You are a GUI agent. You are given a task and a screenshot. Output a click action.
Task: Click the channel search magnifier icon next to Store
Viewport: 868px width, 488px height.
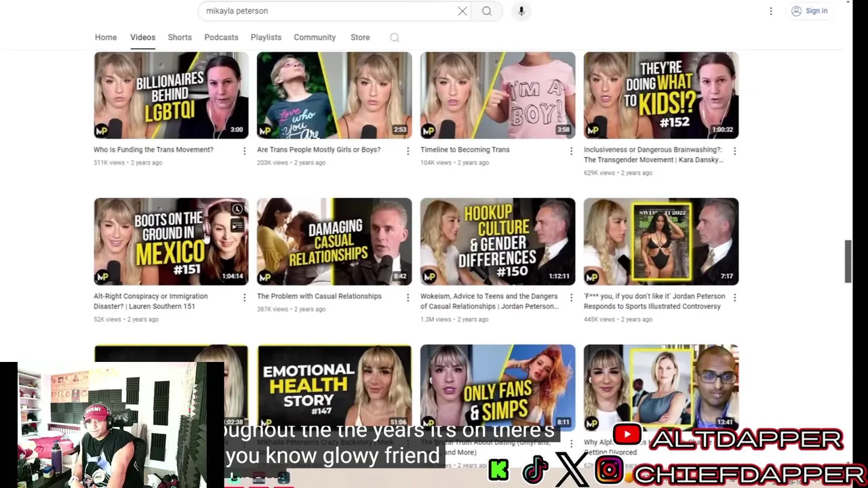395,37
